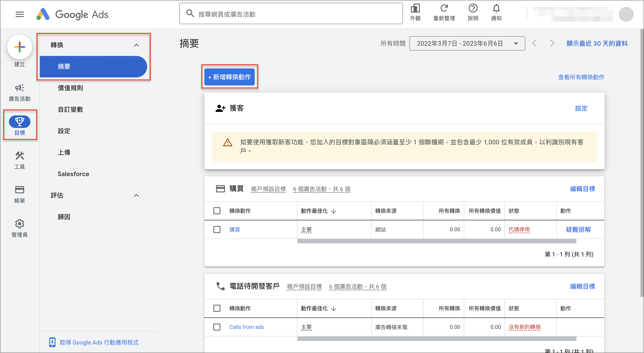Click 顯示最近 30 天的資料 link
Image resolution: width=644 pixels, height=353 pixels.
coord(597,43)
